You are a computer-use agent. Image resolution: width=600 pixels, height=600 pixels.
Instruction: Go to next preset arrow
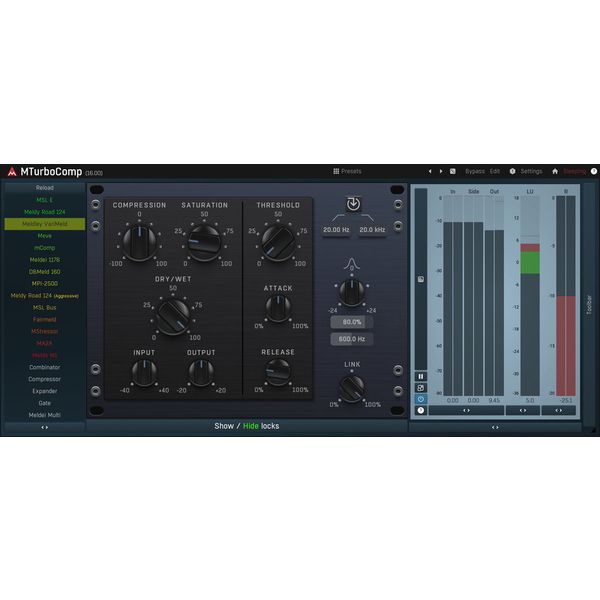[x=441, y=171]
